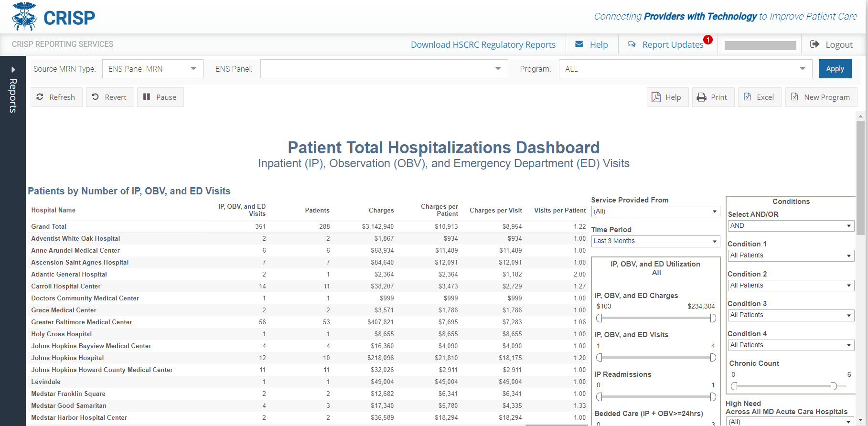Image resolution: width=868 pixels, height=426 pixels.
Task: Click the Refresh button label
Action: click(62, 97)
